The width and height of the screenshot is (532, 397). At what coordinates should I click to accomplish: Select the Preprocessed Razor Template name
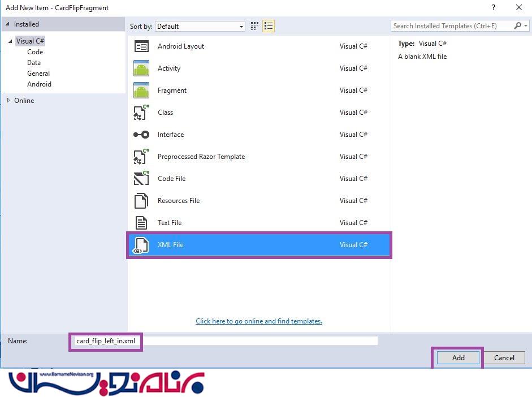point(201,157)
